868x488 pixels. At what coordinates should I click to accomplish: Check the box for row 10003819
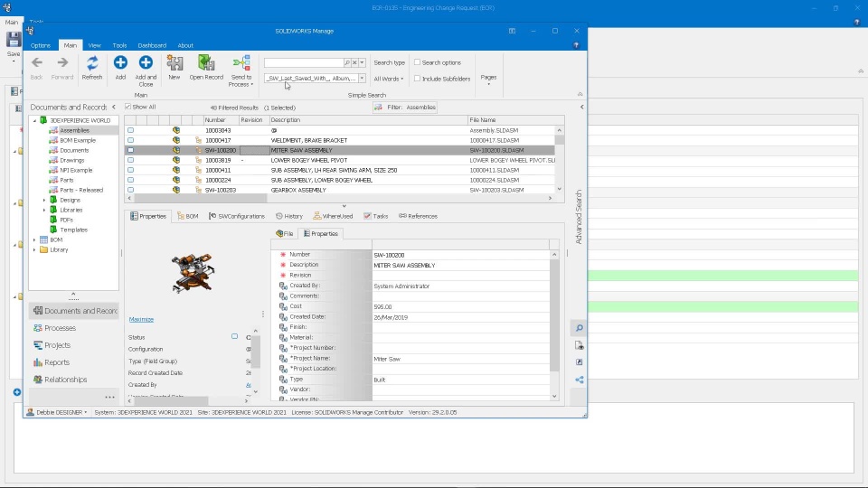(x=130, y=161)
